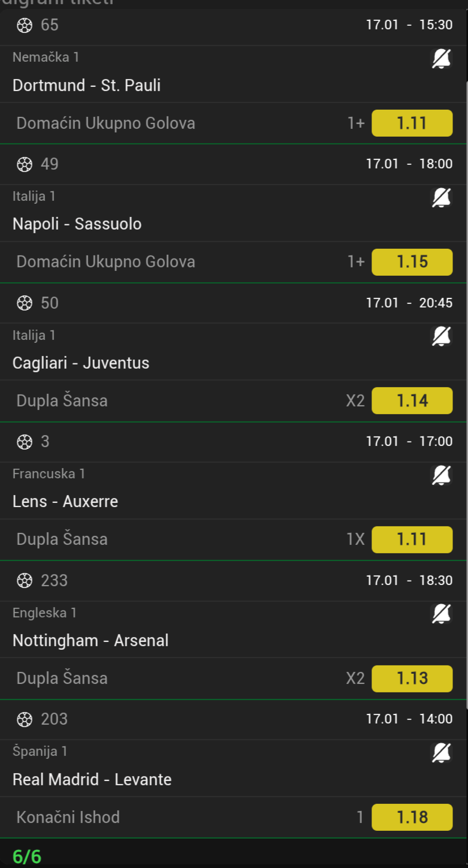Open the Nottingham - Arsenal match
468x868 pixels.
tap(91, 640)
